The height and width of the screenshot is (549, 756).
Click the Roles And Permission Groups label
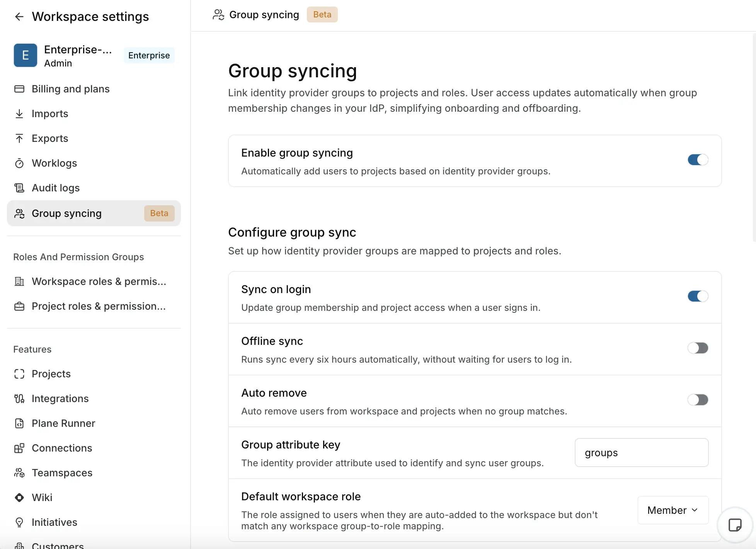coord(78,257)
